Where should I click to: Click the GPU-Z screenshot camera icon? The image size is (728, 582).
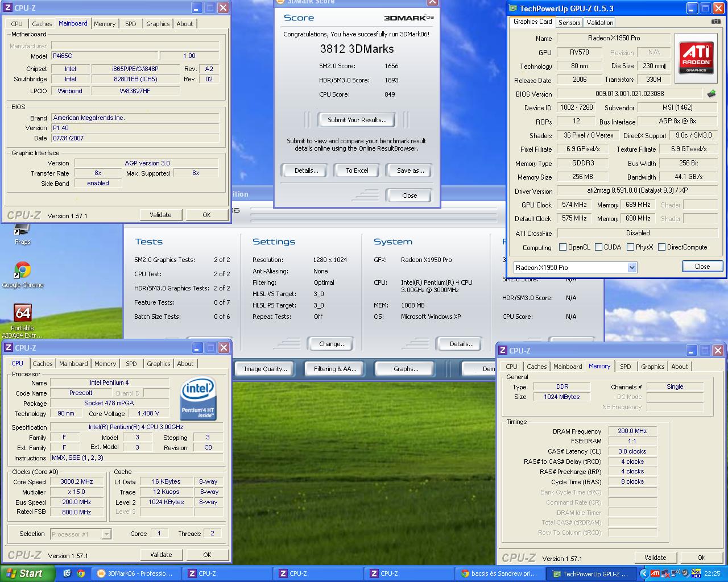click(715, 22)
